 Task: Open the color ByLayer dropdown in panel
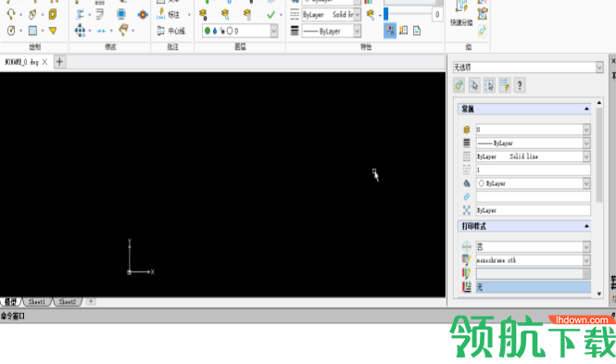tap(534, 183)
